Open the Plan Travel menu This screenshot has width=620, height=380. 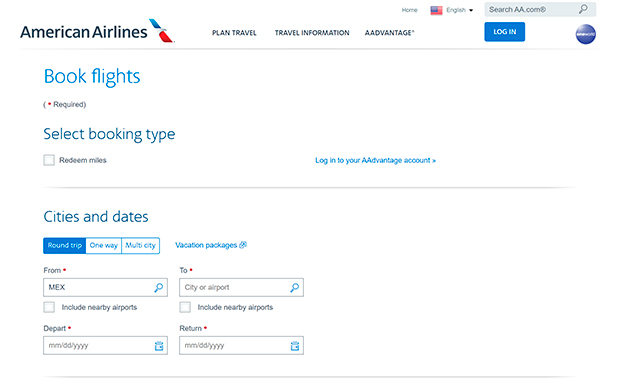point(234,33)
